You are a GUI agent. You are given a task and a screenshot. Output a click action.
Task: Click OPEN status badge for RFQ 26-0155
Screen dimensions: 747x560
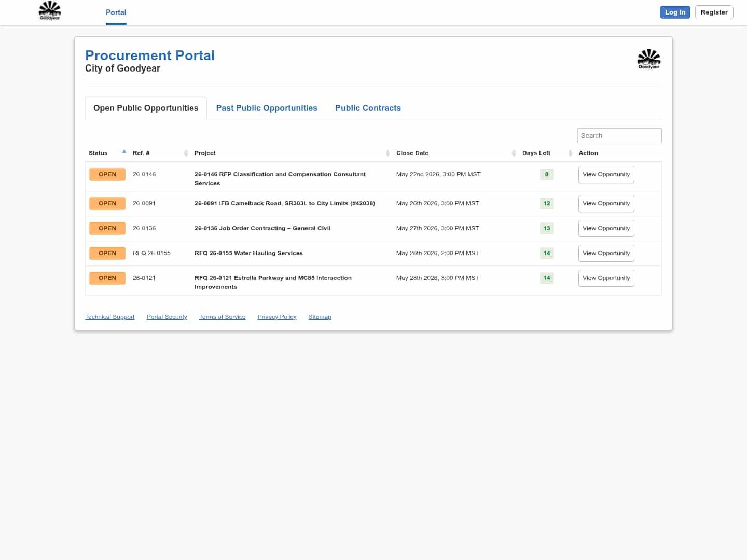coord(107,254)
